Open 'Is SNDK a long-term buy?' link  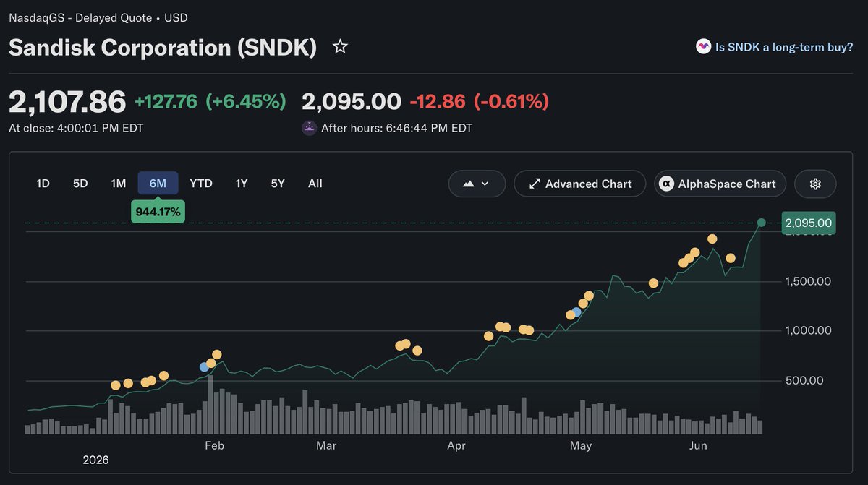click(784, 47)
